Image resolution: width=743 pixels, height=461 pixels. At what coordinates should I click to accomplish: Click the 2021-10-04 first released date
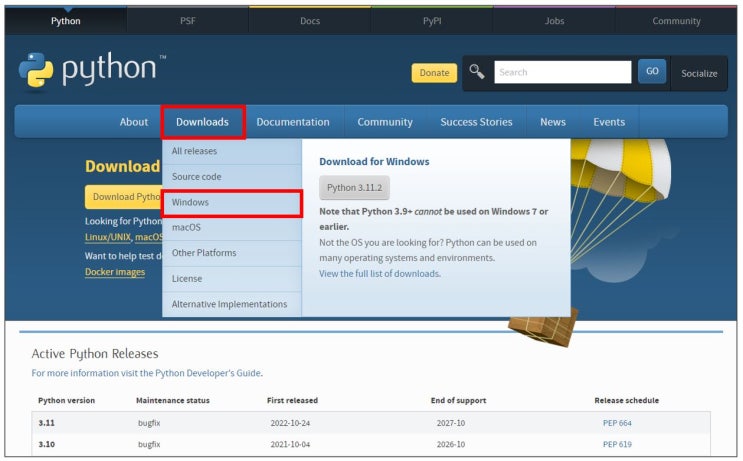(x=290, y=444)
